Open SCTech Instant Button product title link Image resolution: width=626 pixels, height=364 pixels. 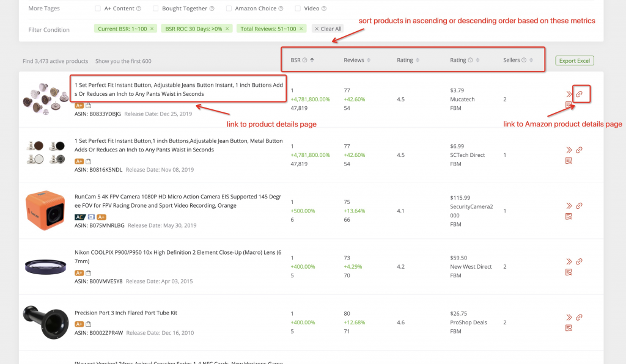(x=179, y=145)
